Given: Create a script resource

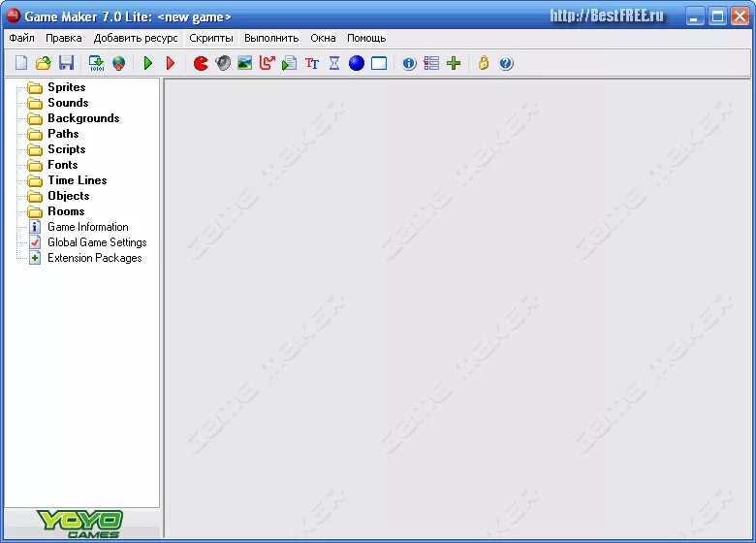Looking at the screenshot, I should (x=289, y=63).
